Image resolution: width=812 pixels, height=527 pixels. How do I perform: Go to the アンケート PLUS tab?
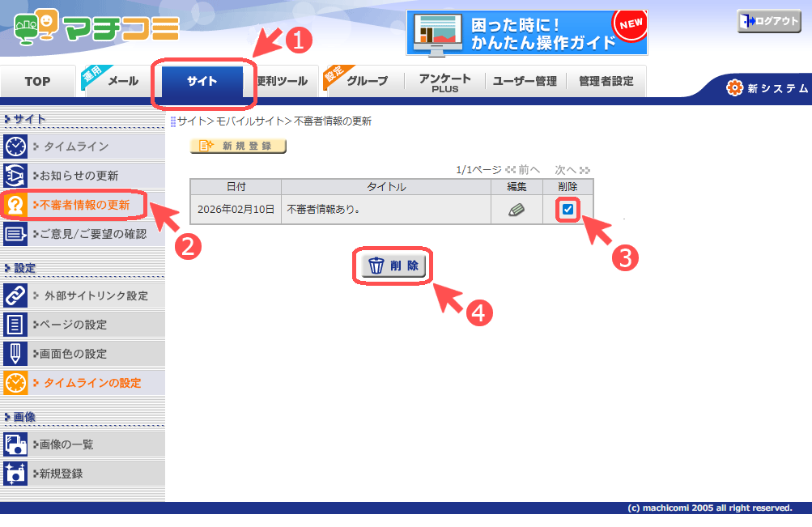[444, 82]
